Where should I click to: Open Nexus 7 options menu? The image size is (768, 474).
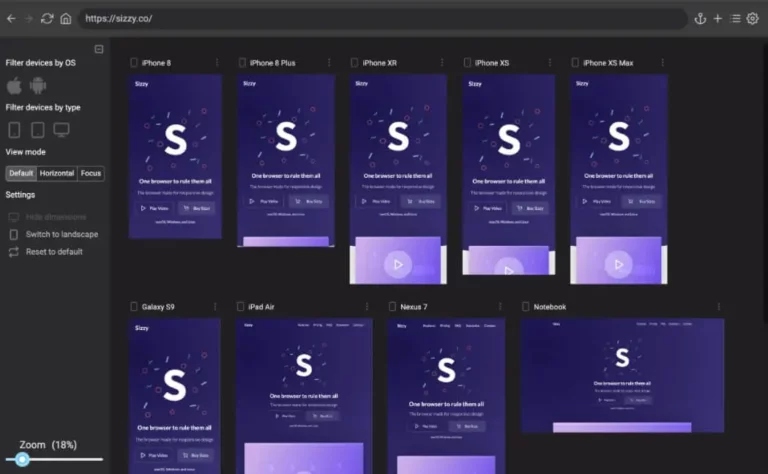click(x=500, y=307)
